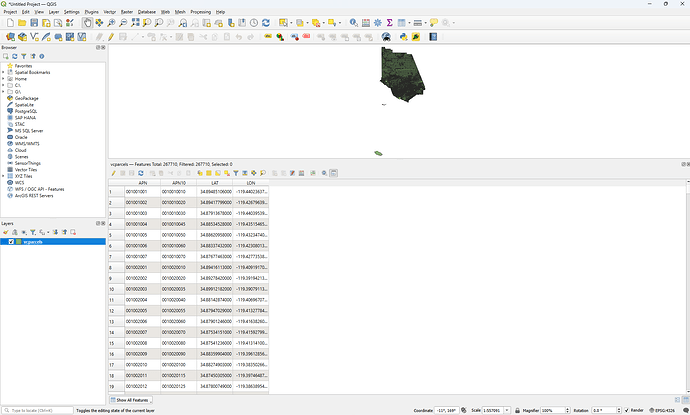The width and height of the screenshot is (690, 415).
Task: Expand the XYZ Tiles node
Action: (x=4, y=176)
